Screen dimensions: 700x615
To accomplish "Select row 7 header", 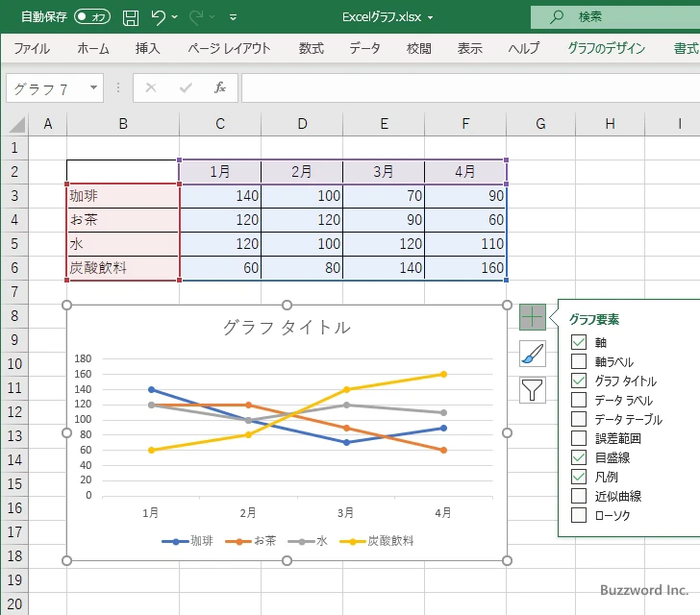I will (x=14, y=292).
